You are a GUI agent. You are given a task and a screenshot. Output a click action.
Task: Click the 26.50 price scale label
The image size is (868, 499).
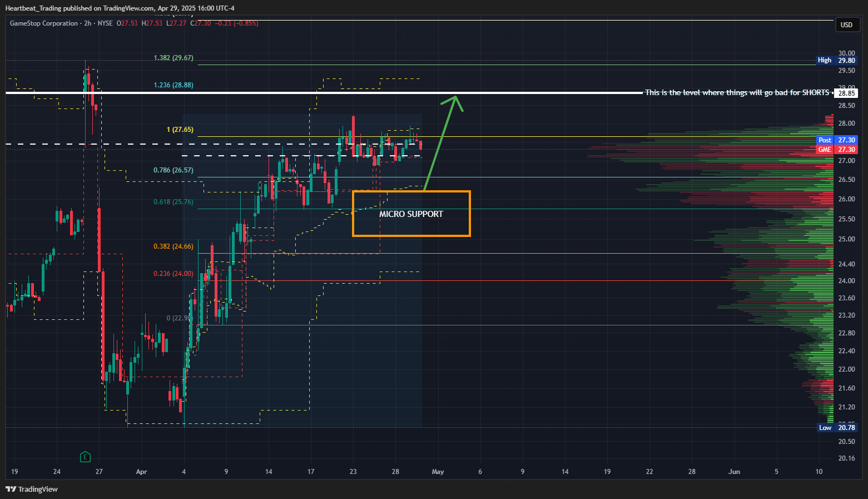click(x=847, y=180)
